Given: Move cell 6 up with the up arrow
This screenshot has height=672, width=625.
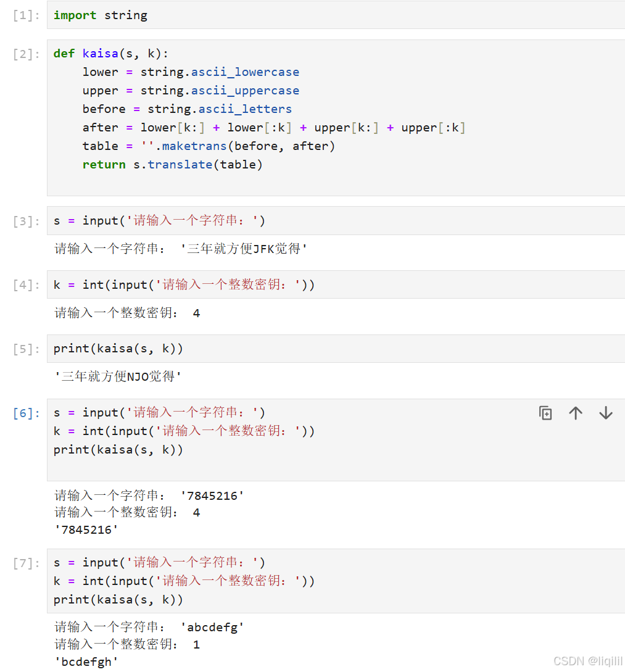Looking at the screenshot, I should point(575,413).
